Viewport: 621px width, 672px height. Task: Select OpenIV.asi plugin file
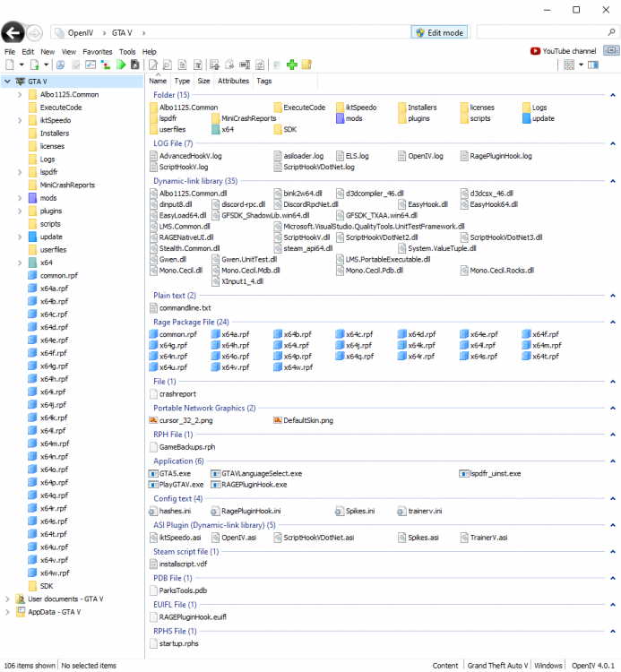[234, 538]
